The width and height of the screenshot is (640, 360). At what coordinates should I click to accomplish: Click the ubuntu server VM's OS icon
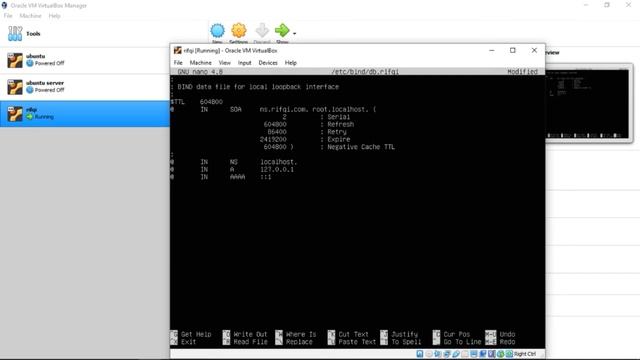coord(15,87)
